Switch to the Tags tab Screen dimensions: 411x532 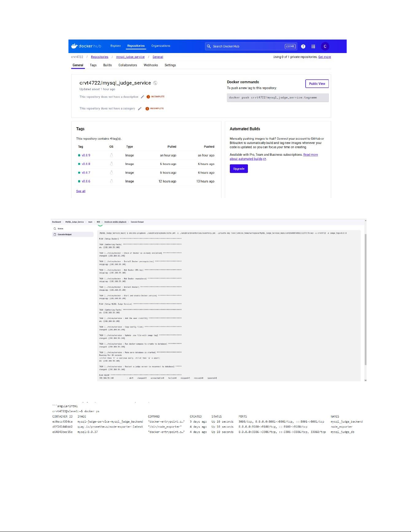click(x=93, y=65)
